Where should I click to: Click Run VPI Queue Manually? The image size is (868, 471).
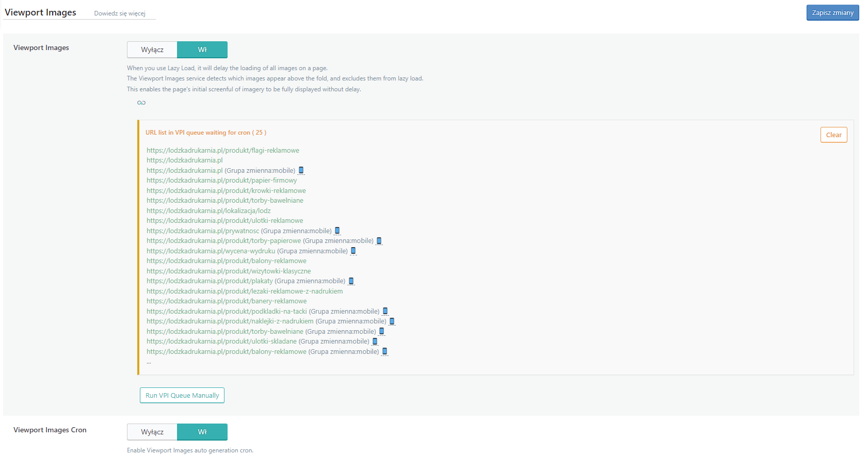[182, 395]
